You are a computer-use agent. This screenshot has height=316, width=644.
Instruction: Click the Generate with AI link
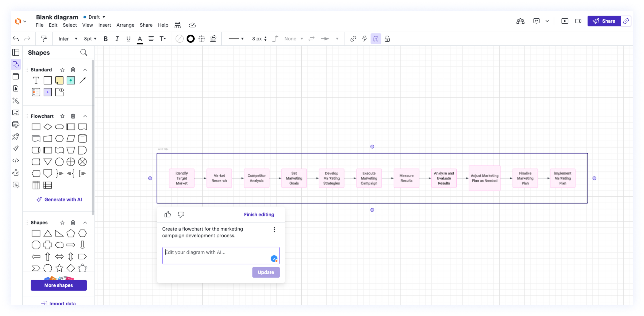coord(59,199)
